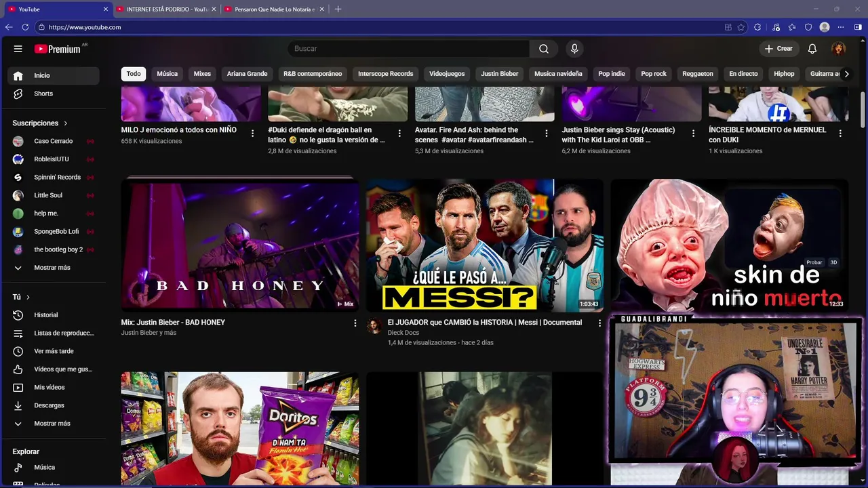The height and width of the screenshot is (488, 868).
Task: Open Vídeos que me gustan
Action: click(54, 369)
